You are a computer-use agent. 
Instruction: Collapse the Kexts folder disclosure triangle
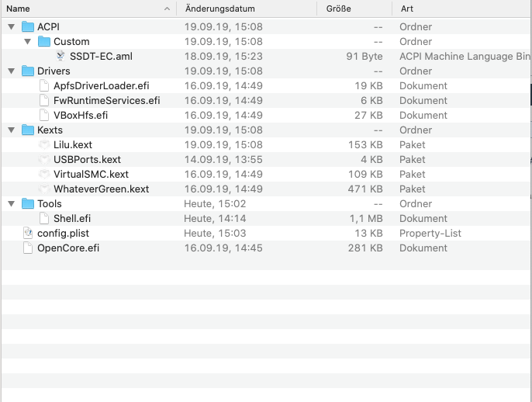click(11, 130)
